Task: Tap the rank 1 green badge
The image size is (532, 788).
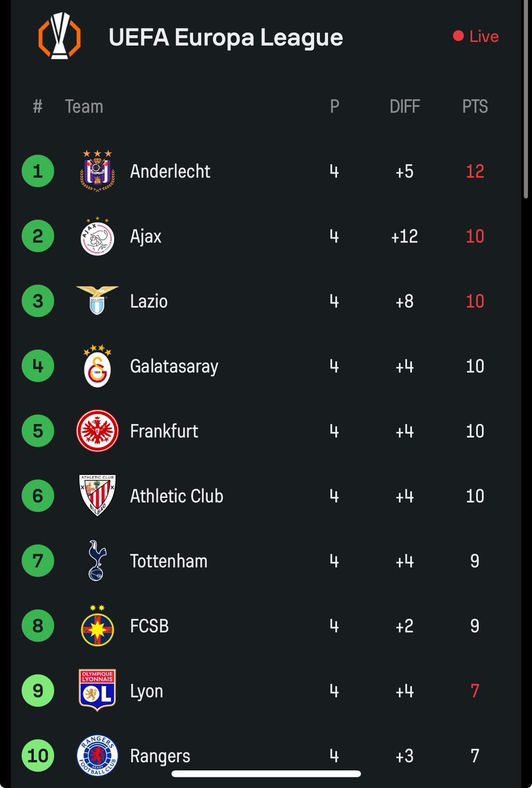Action: tap(37, 171)
